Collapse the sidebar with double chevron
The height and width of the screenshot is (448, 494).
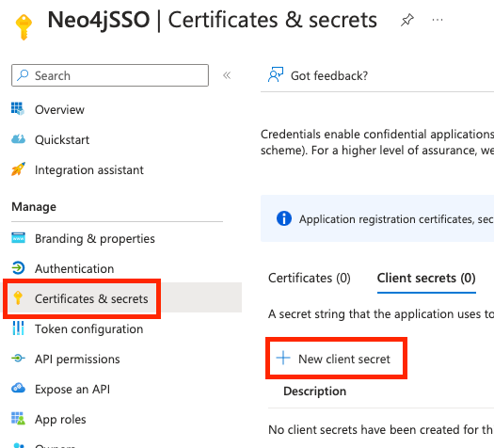point(227,75)
